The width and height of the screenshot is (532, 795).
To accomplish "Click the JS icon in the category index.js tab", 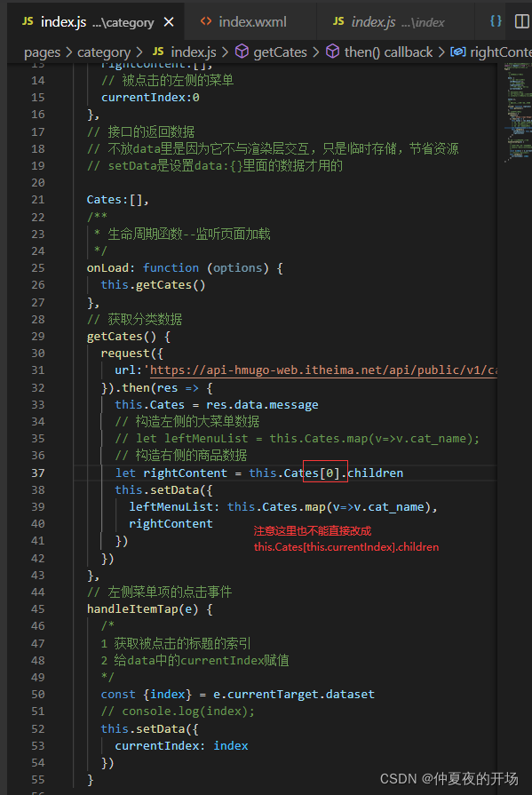I will tap(28, 21).
